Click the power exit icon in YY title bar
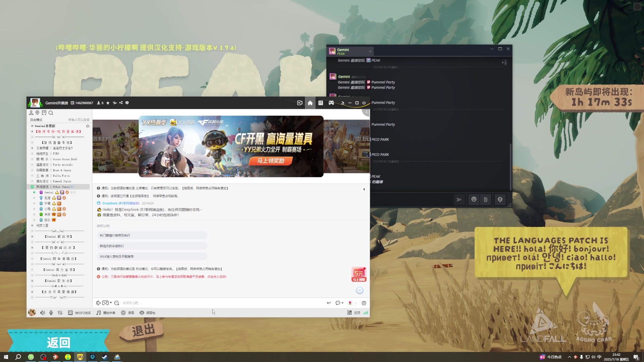644x362 pixels. pyautogui.click(x=364, y=103)
